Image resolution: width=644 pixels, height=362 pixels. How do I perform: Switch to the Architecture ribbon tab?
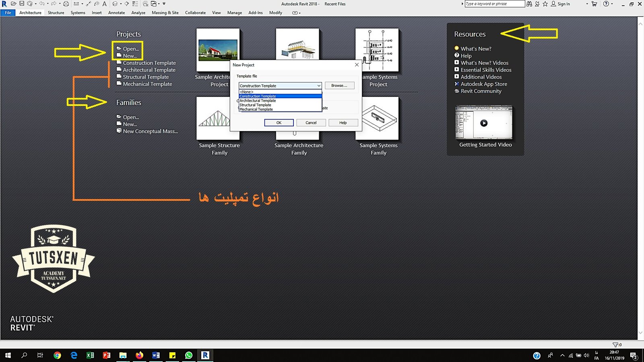30,12
